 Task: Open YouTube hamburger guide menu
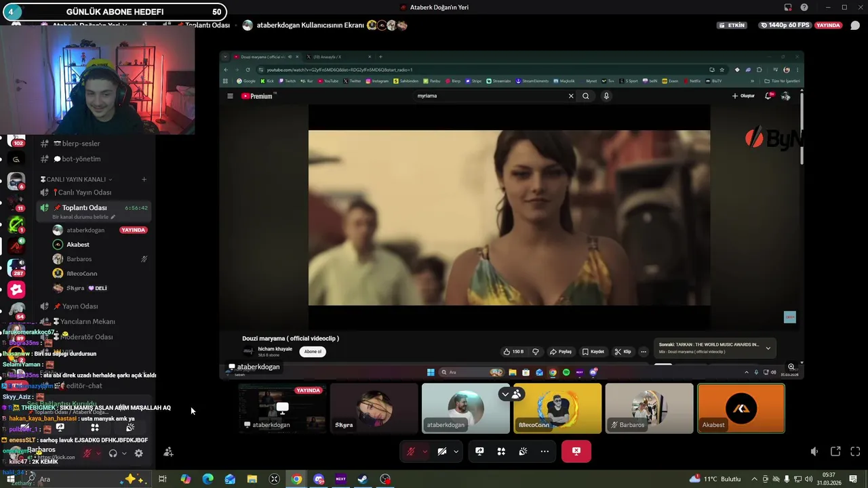[230, 96]
